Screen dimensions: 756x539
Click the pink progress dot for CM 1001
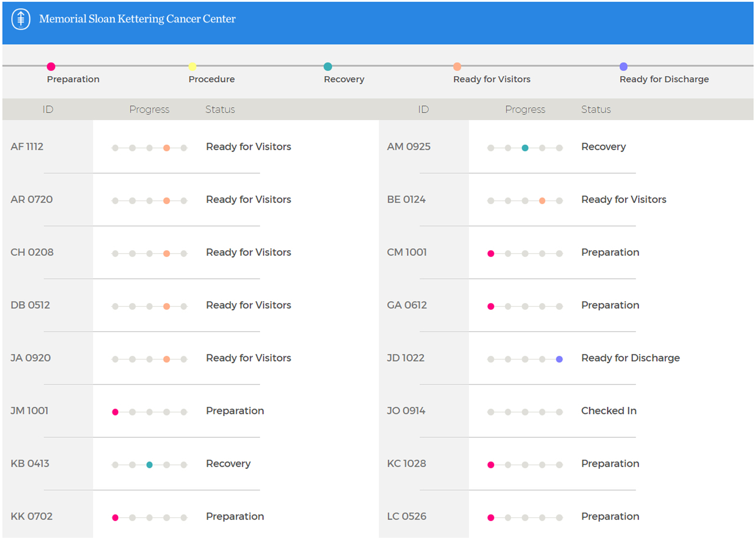tap(491, 253)
